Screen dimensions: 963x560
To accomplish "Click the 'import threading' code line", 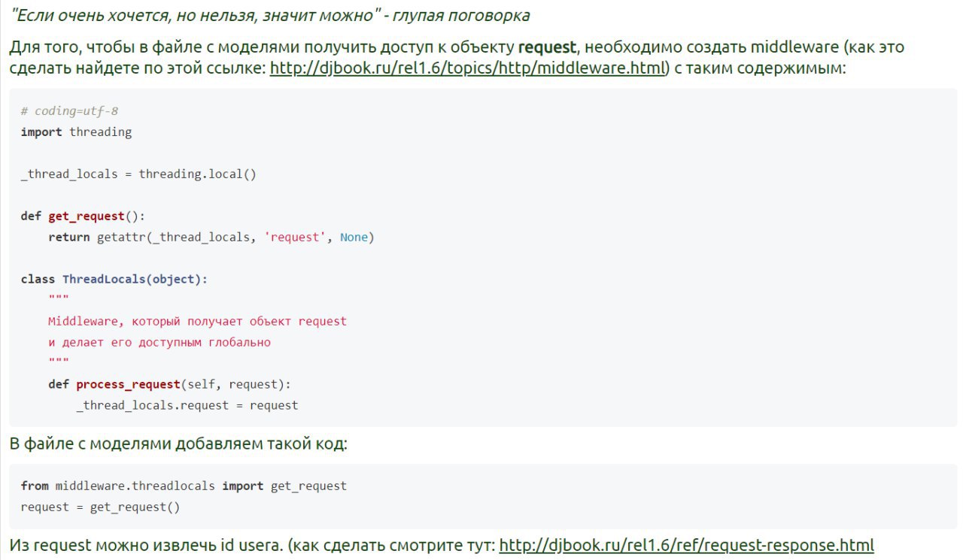I will click(76, 132).
